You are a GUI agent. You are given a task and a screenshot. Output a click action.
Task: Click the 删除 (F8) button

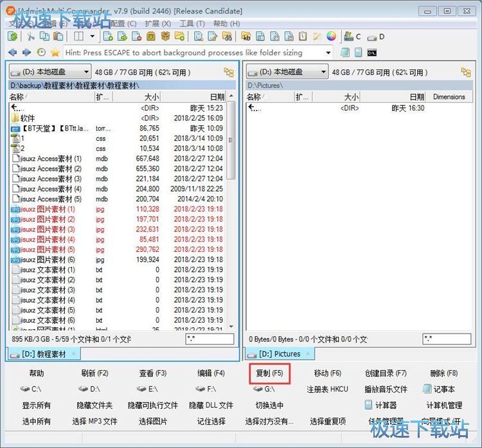[x=444, y=373]
